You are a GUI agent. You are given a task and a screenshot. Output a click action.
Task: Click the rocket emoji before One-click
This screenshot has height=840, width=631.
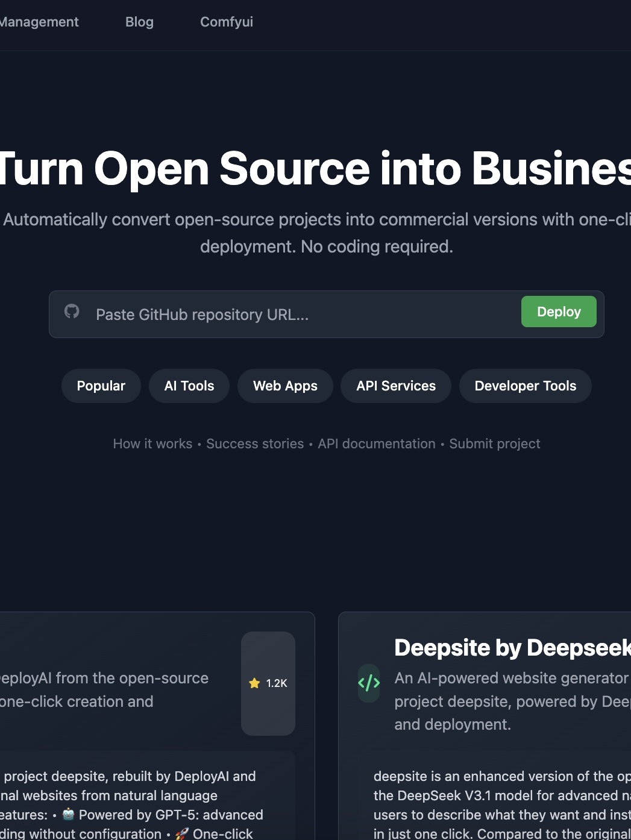pos(181,834)
